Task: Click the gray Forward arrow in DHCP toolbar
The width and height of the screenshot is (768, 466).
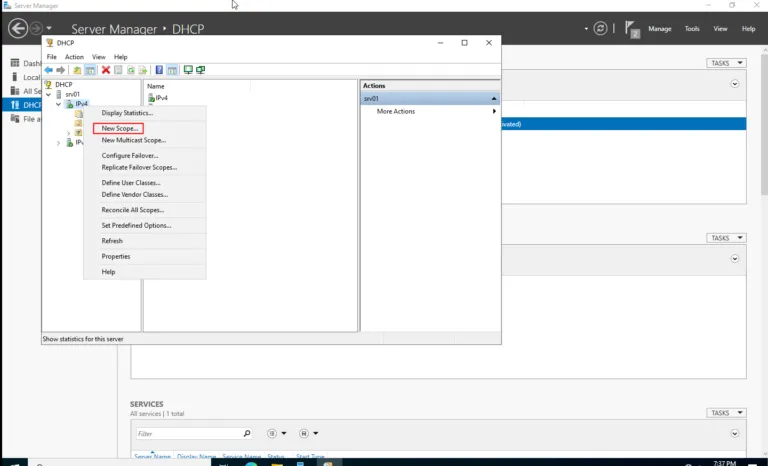Action: point(60,70)
